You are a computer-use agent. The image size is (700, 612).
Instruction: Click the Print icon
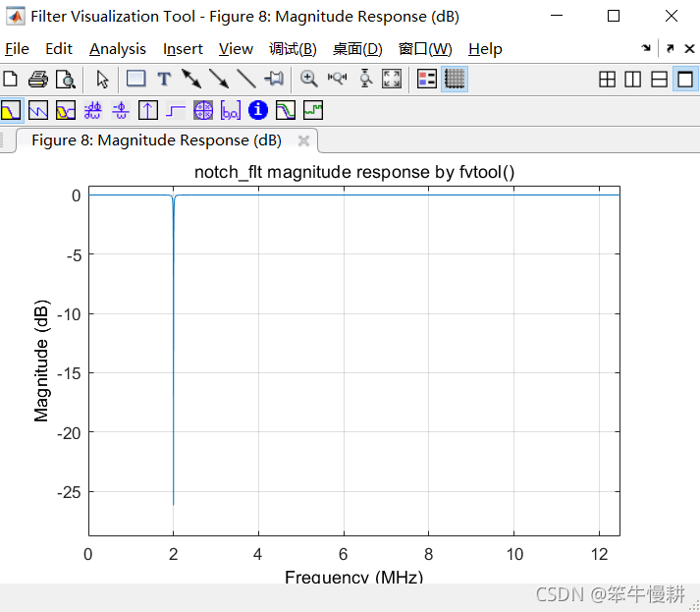[x=38, y=79]
